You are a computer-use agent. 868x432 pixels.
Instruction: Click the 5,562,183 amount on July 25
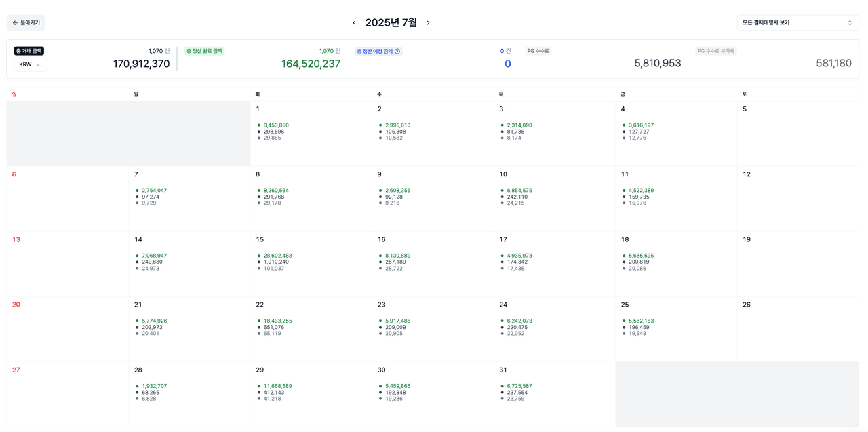point(641,321)
